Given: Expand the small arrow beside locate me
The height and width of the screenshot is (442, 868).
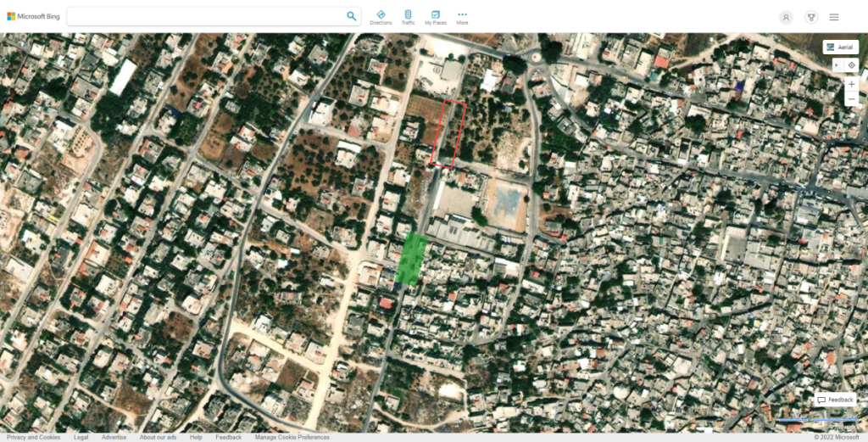Looking at the screenshot, I should 837,65.
